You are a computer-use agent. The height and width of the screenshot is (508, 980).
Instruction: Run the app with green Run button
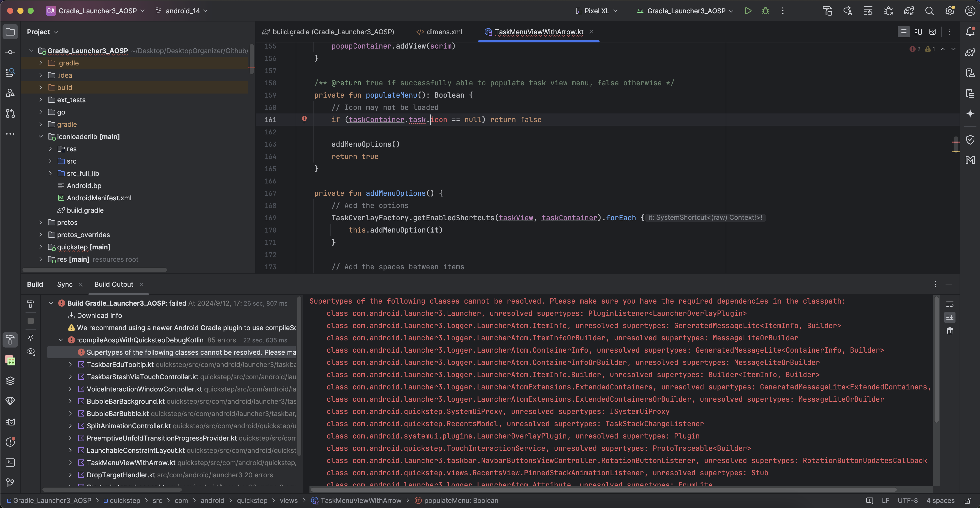pos(748,11)
